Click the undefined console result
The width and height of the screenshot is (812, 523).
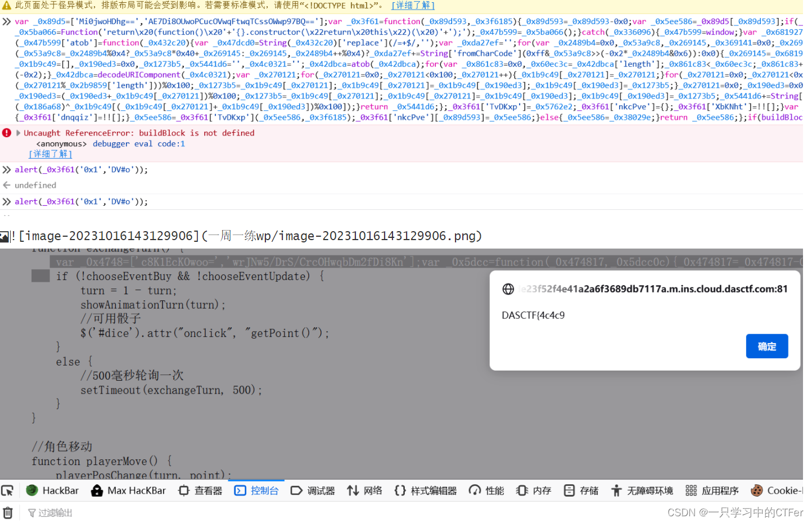pyautogui.click(x=35, y=185)
